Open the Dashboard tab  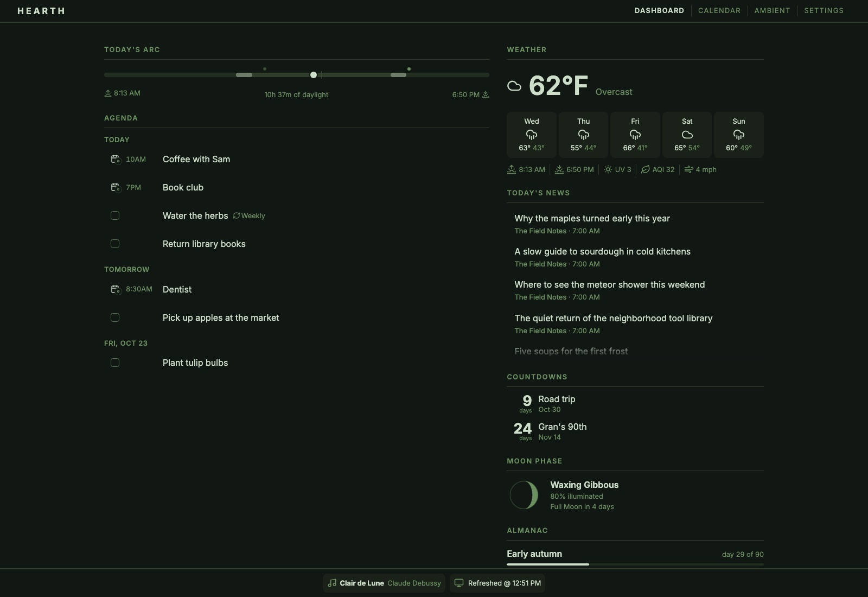[x=659, y=10]
